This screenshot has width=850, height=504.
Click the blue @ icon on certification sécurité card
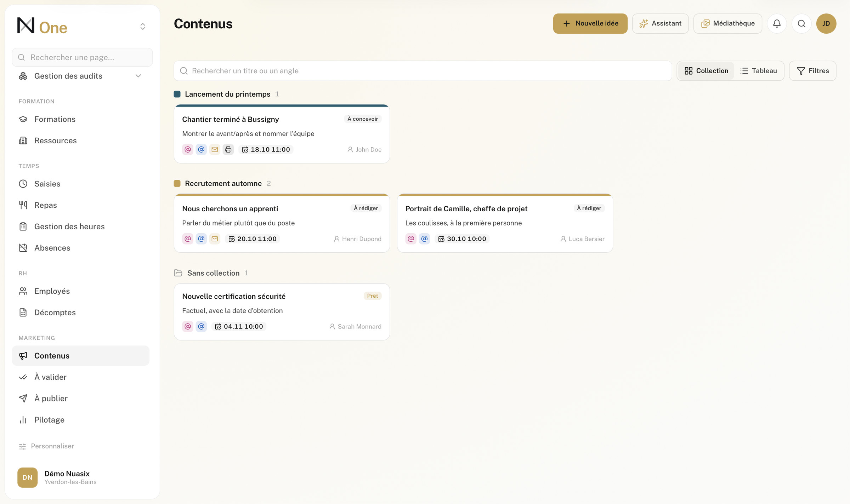(x=201, y=326)
